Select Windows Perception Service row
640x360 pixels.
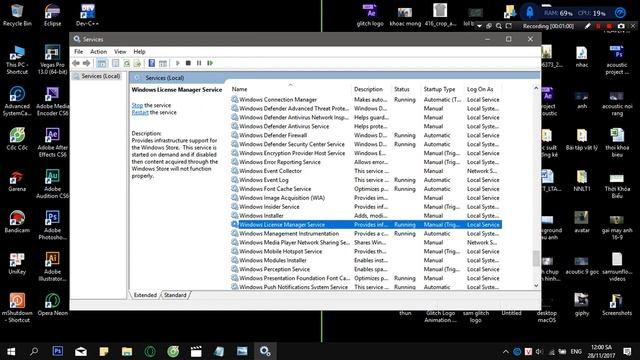pos(366,269)
